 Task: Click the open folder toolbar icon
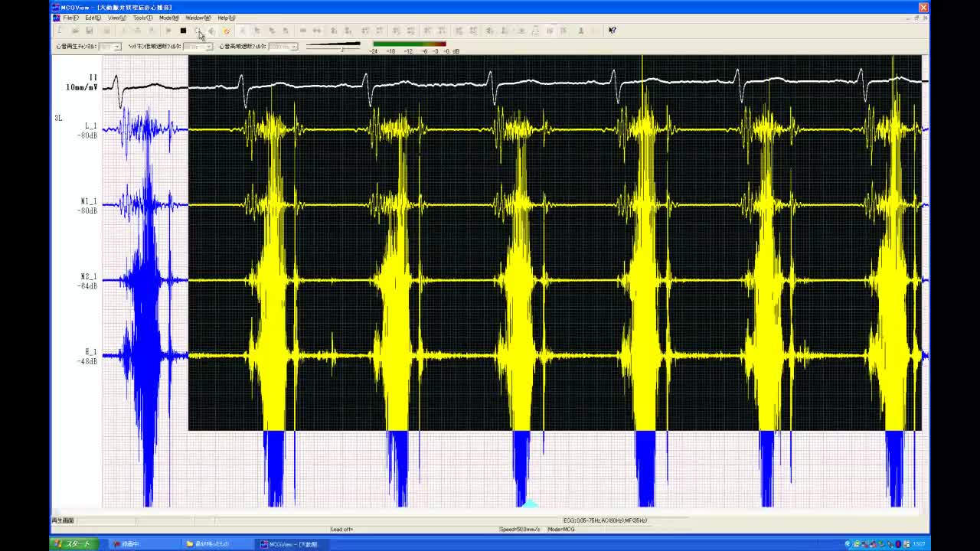[75, 31]
